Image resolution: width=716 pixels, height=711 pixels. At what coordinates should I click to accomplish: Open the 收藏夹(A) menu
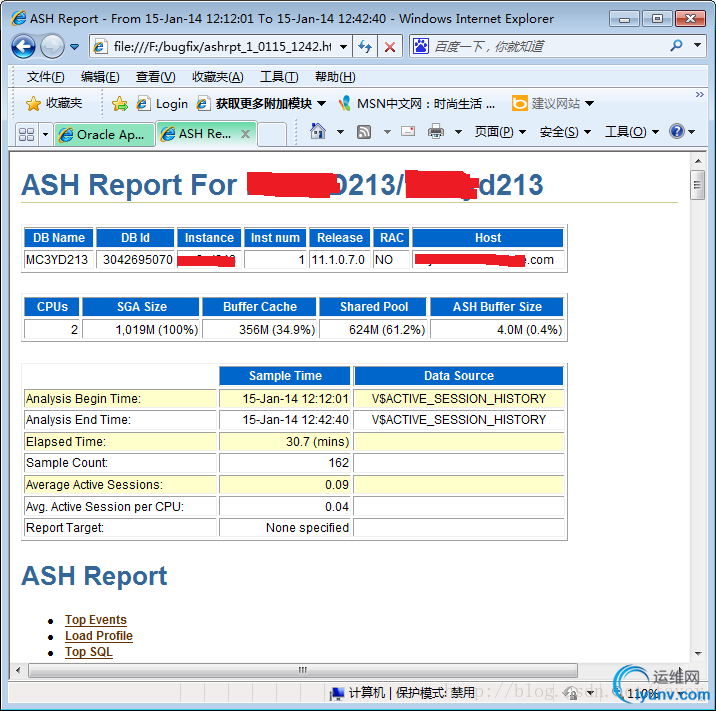(217, 77)
